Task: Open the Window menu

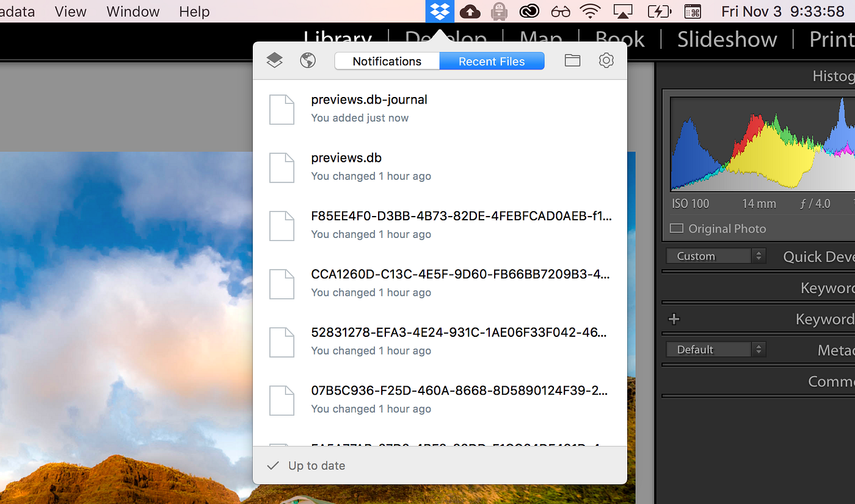Action: click(x=132, y=11)
